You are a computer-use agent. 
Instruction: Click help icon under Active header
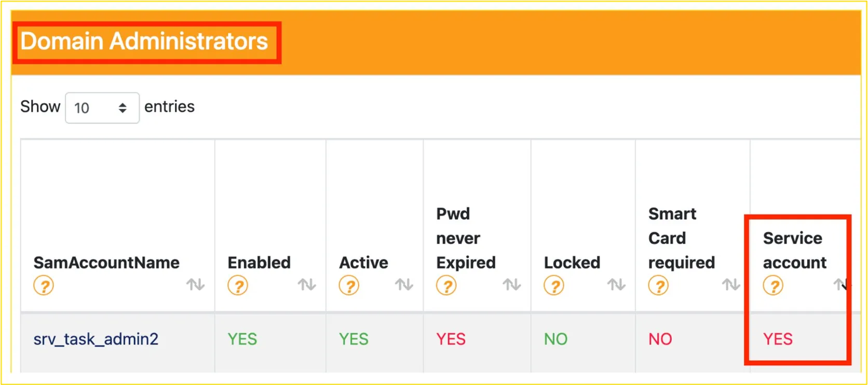click(349, 285)
